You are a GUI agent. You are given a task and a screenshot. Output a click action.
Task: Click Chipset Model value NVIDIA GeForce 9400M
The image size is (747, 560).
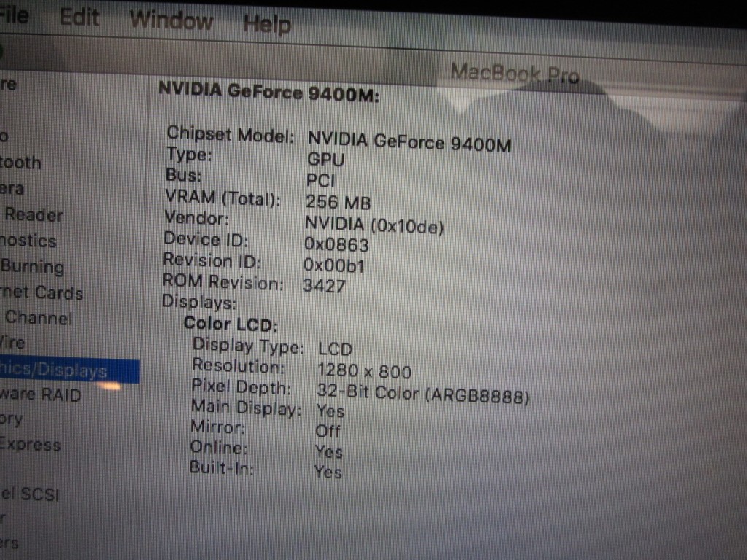point(409,142)
